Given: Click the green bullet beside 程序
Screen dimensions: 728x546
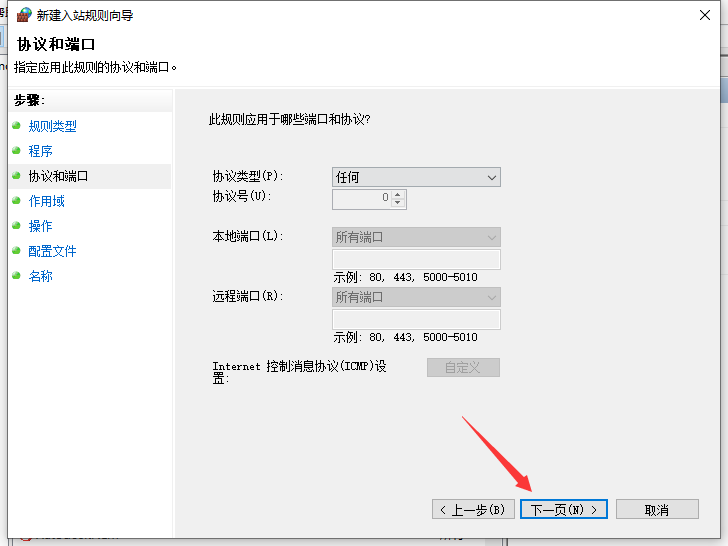Looking at the screenshot, I should [17, 150].
